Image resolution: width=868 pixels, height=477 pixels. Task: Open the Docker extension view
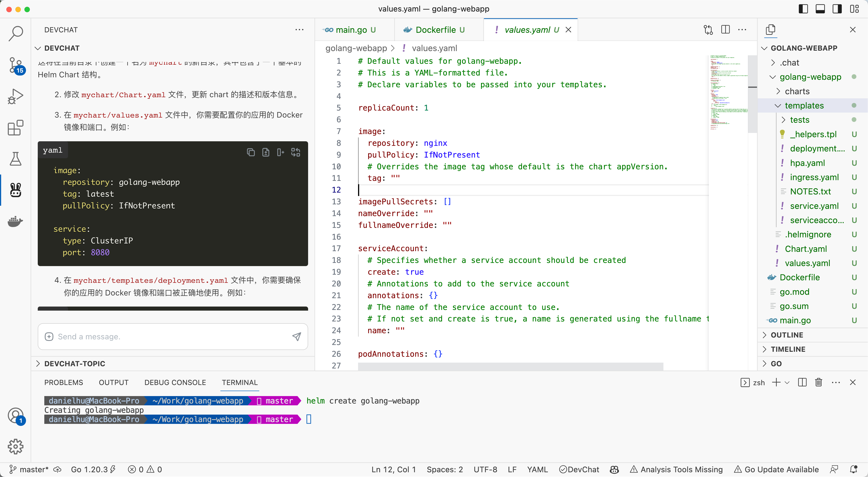point(16,222)
